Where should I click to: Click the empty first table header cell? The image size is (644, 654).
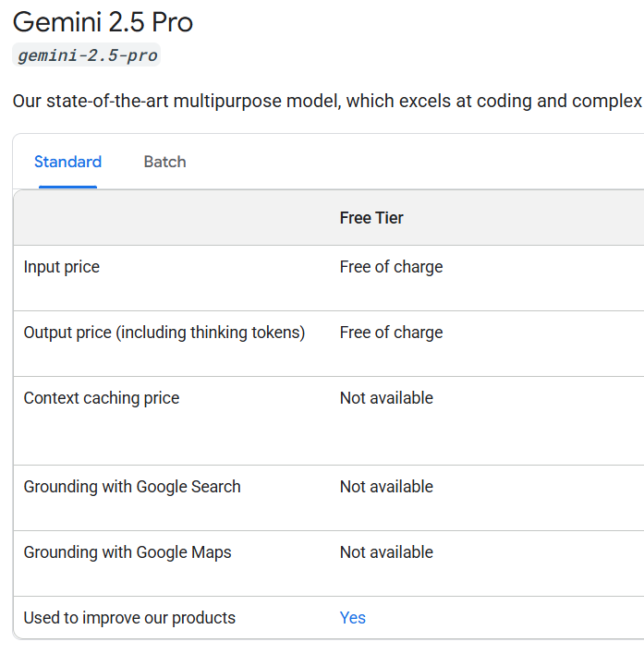point(171,218)
